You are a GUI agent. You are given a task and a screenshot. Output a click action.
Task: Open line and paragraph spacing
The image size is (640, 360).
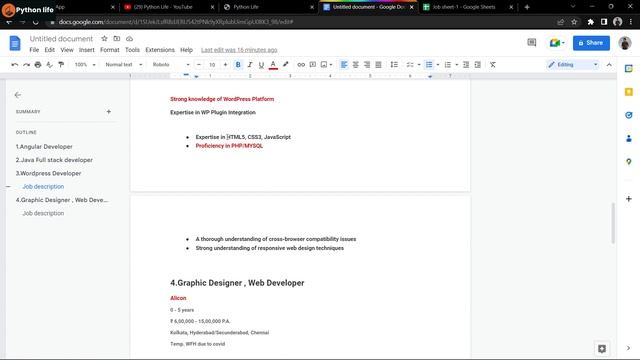coord(394,64)
